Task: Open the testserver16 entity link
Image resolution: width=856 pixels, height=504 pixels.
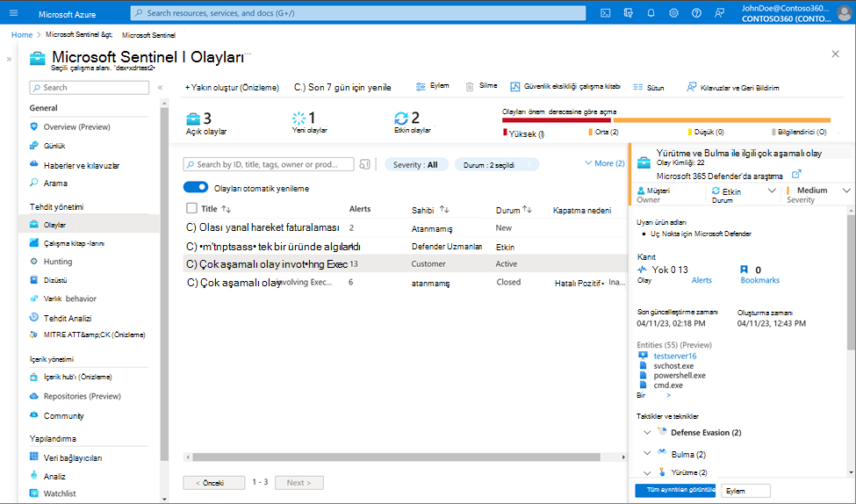Action: click(x=675, y=356)
